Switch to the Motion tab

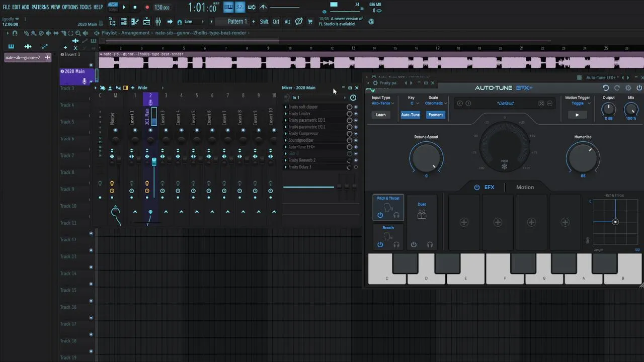(525, 187)
